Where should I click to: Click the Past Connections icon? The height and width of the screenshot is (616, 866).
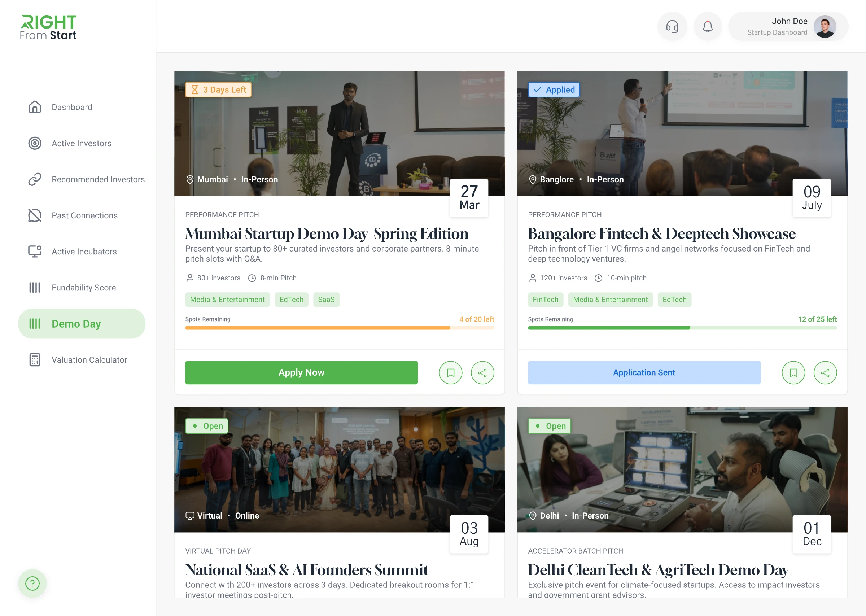(x=35, y=215)
